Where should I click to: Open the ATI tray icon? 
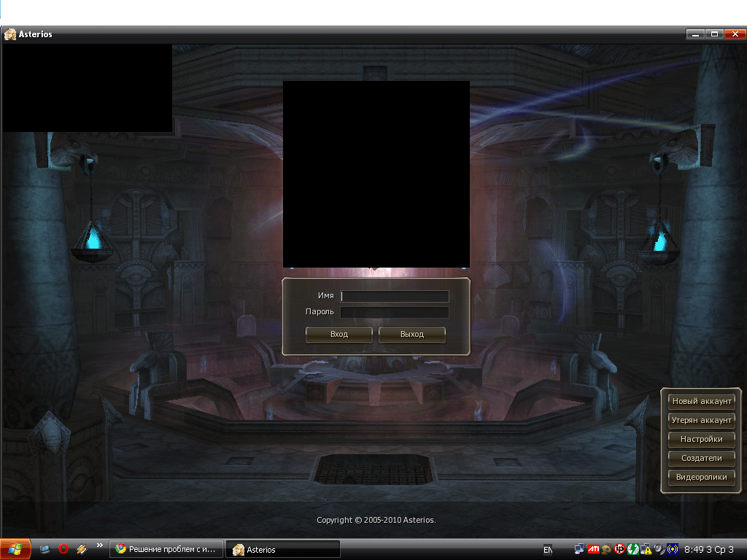coord(594,549)
